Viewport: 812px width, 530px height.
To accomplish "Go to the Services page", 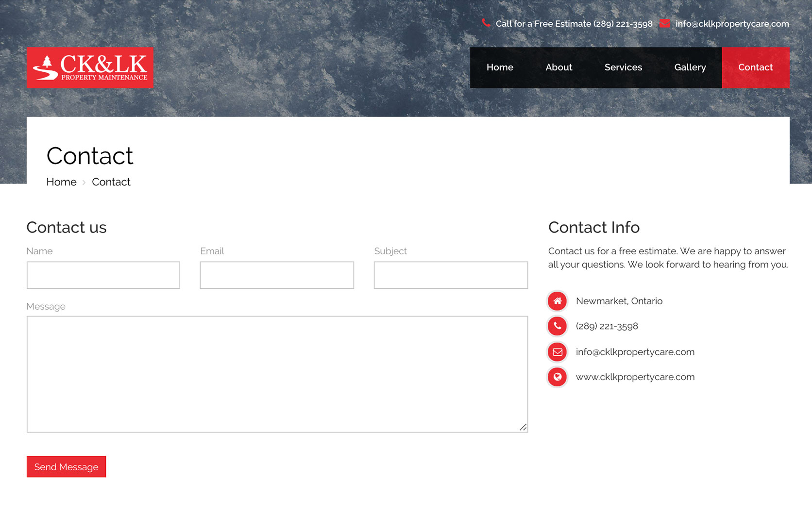I will [623, 67].
